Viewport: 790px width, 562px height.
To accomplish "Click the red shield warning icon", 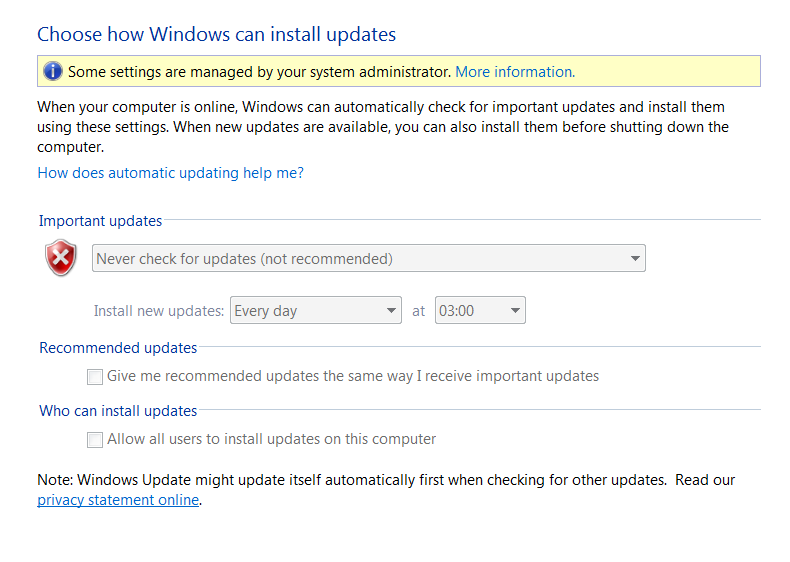I will tap(62, 258).
